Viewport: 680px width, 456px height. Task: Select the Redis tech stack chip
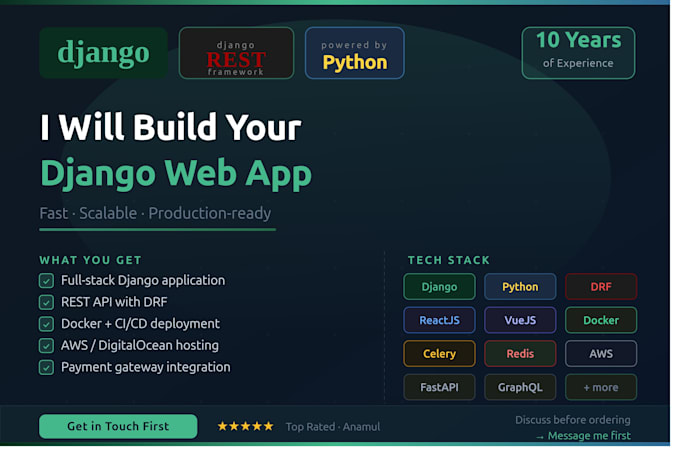click(520, 354)
